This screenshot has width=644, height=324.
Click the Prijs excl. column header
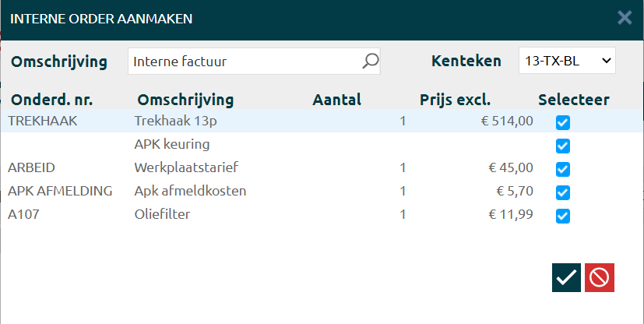pyautogui.click(x=455, y=100)
